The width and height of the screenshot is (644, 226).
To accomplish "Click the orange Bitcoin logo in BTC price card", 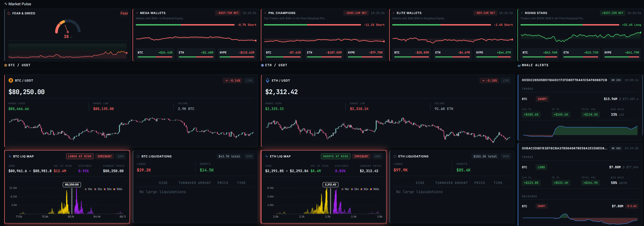I will (x=11, y=80).
